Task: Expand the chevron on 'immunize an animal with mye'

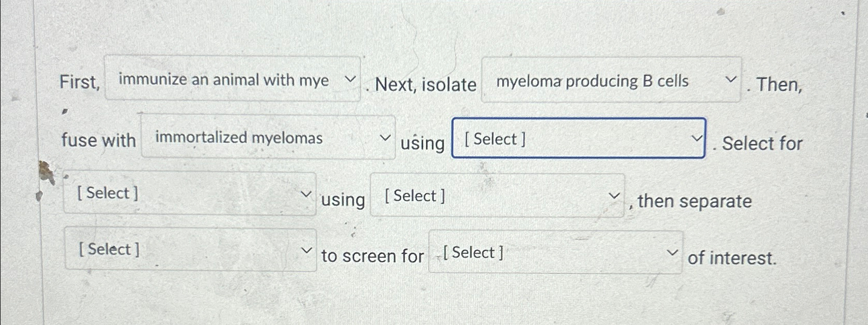Action: pos(350,79)
